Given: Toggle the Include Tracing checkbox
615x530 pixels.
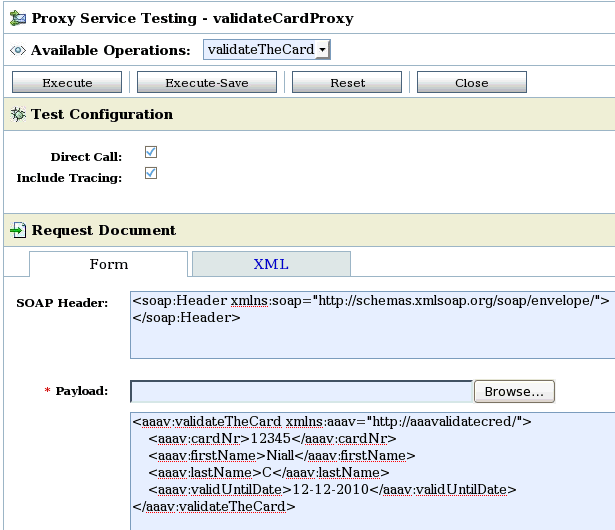Looking at the screenshot, I should tap(151, 173).
